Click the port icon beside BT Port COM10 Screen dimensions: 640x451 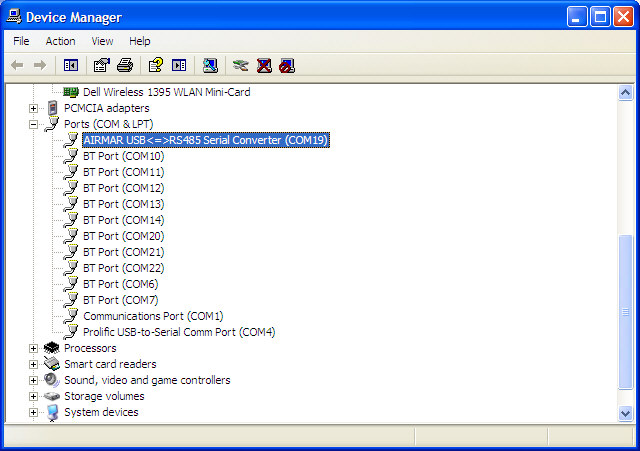click(x=71, y=156)
